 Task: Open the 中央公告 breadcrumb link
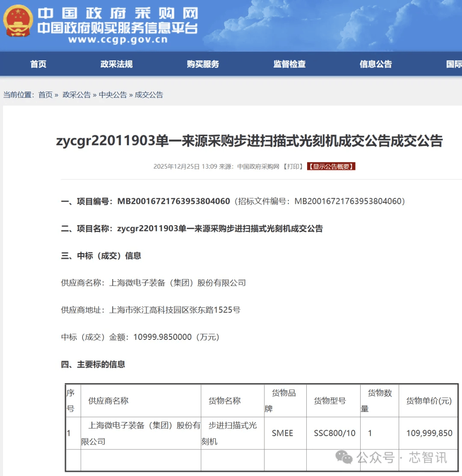pos(113,95)
